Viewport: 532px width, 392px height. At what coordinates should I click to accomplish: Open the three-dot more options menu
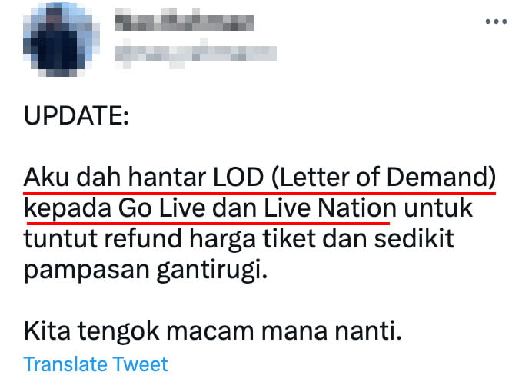pyautogui.click(x=496, y=22)
